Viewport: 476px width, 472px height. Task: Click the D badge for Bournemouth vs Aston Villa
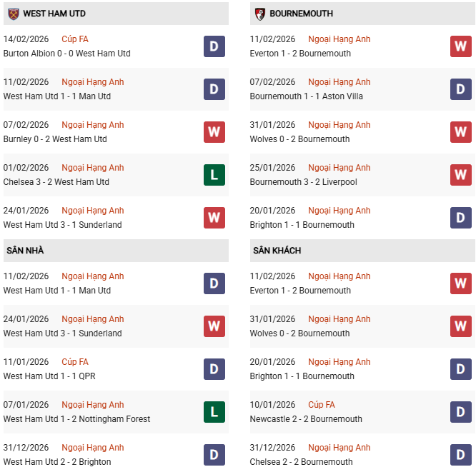tap(461, 89)
